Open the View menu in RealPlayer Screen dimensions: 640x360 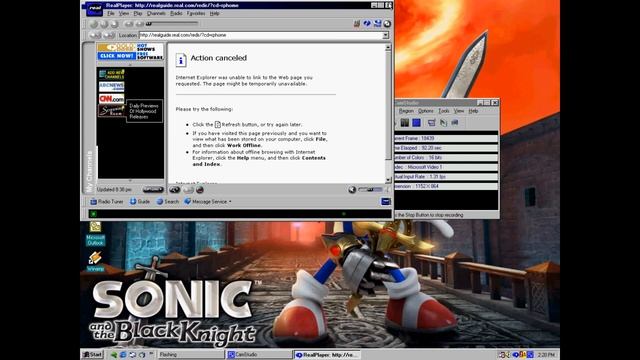(124, 13)
